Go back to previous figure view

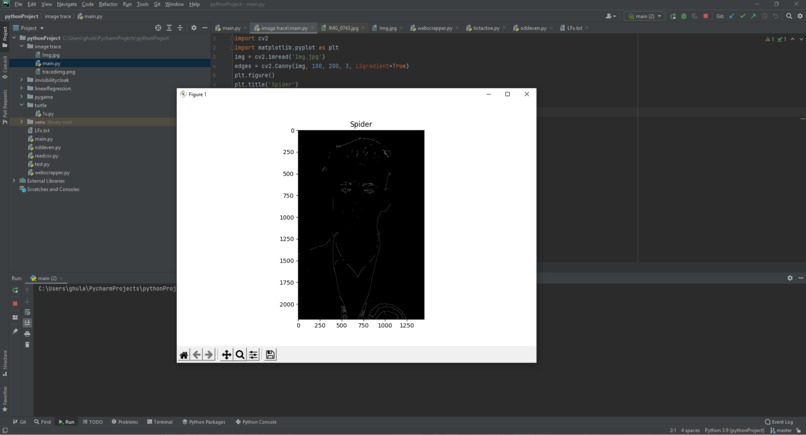(x=197, y=355)
